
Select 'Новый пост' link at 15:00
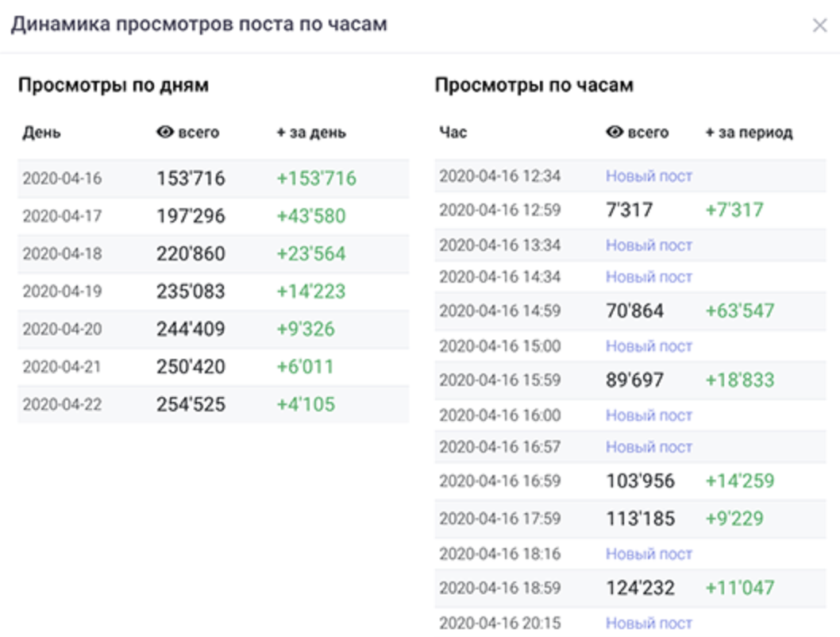click(649, 346)
